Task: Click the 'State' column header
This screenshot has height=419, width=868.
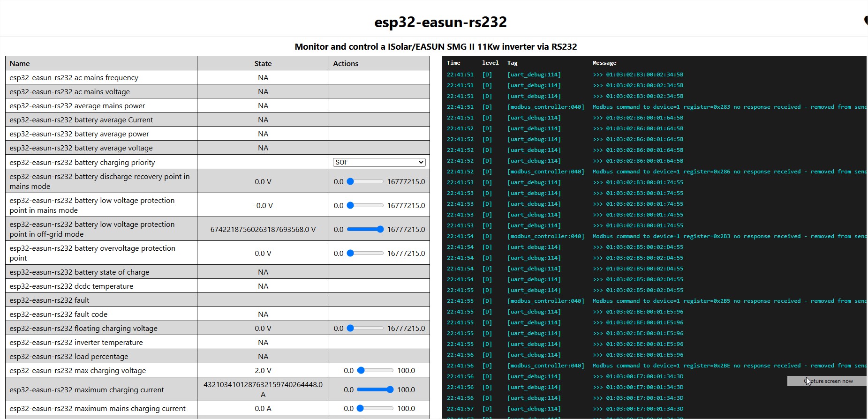Action: pyautogui.click(x=263, y=63)
